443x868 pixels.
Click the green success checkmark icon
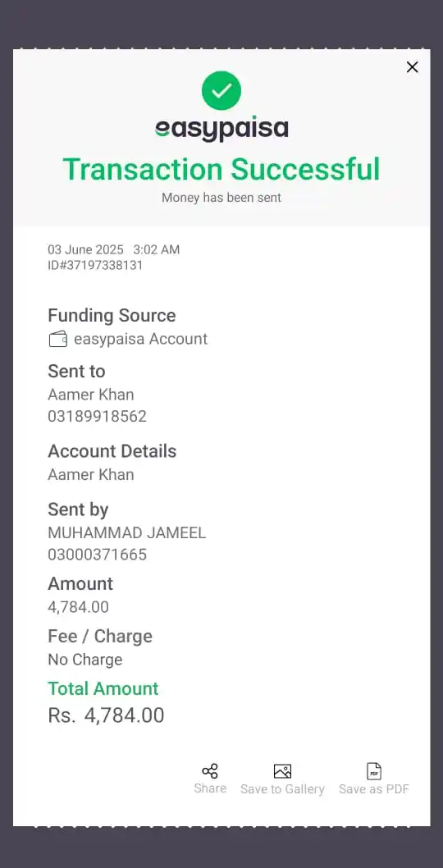click(x=221, y=91)
